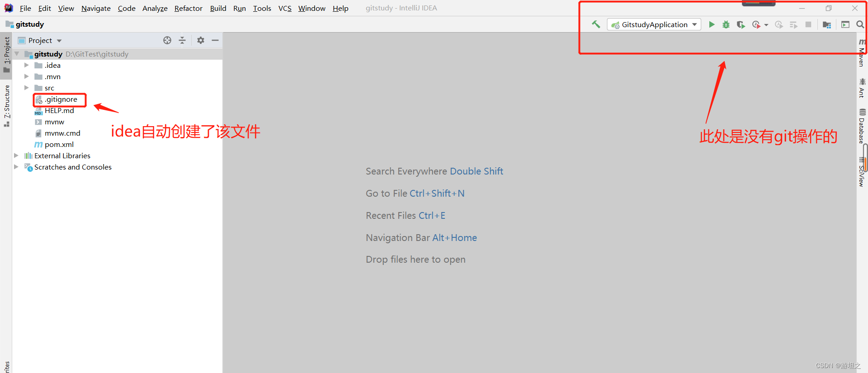Click the profiler run icon

pyautogui.click(x=756, y=24)
